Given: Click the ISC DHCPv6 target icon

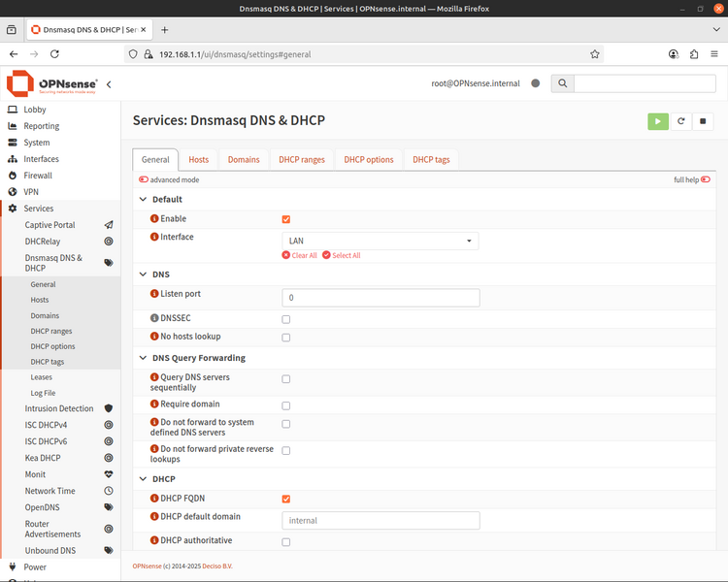Looking at the screenshot, I should coord(109,441).
